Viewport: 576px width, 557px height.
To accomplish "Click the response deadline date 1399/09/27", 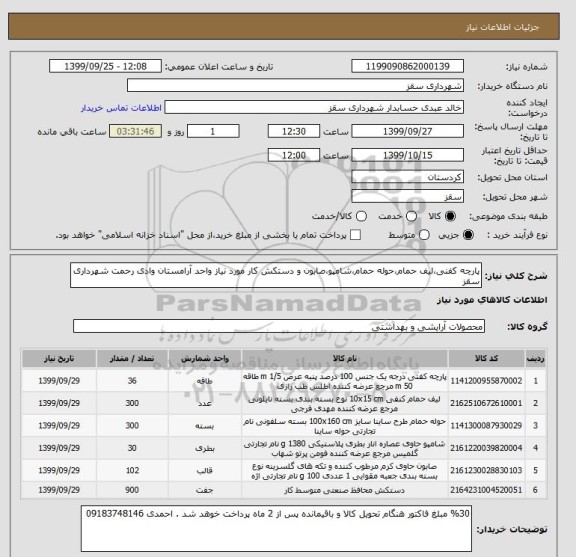I will click(407, 131).
